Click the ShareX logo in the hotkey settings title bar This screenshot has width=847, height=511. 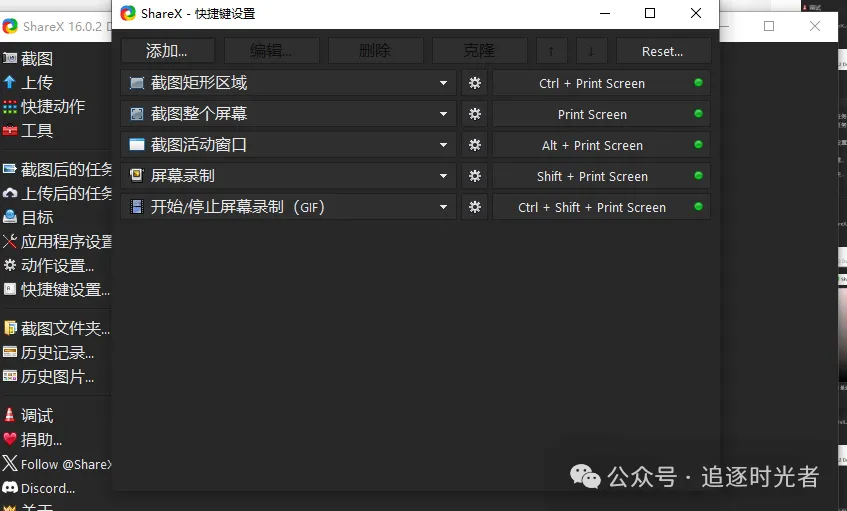[128, 13]
